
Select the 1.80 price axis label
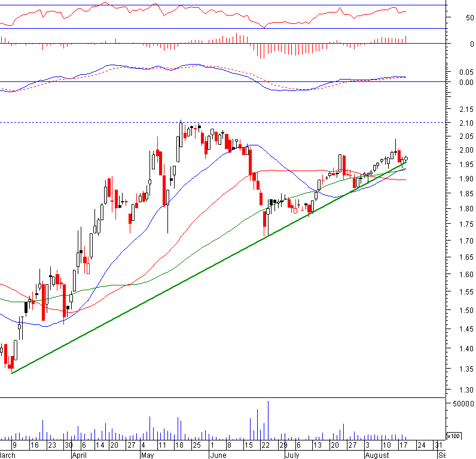click(466, 209)
